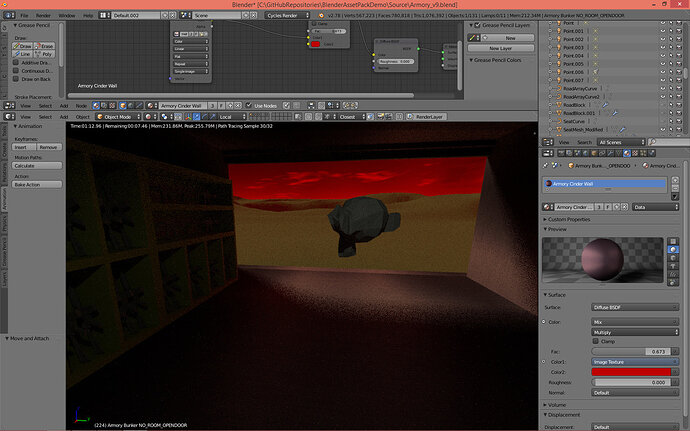Image resolution: width=690 pixels, height=431 pixels.
Task: Click the RenderLayer icon in viewport header
Action: (410, 117)
